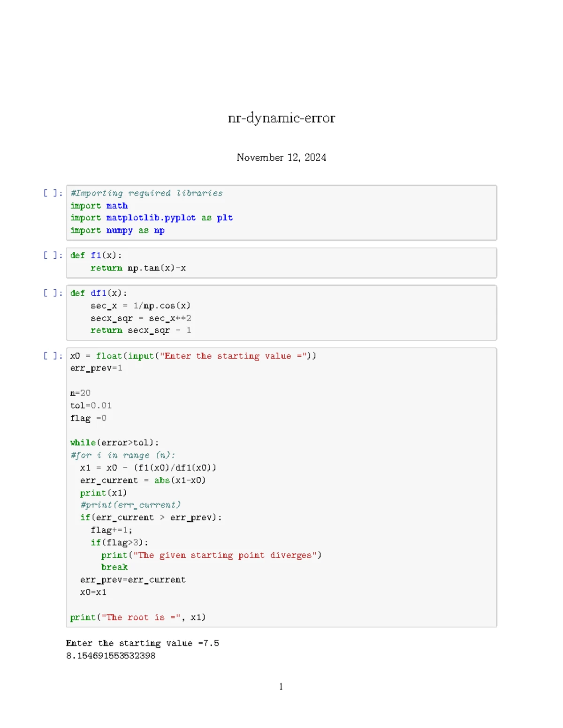Click the '[ ]:' prompt beside 'def f1(x):'
This screenshot has height=728, width=563.
pos(53,255)
